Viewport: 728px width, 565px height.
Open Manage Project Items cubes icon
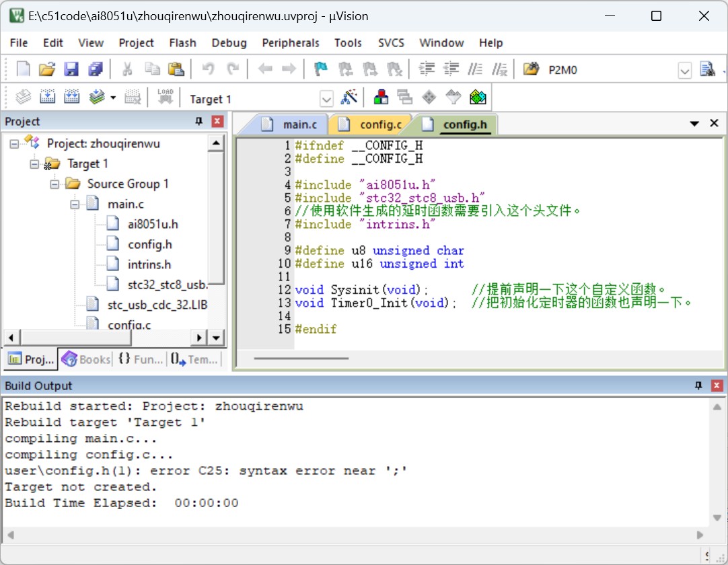(x=381, y=97)
